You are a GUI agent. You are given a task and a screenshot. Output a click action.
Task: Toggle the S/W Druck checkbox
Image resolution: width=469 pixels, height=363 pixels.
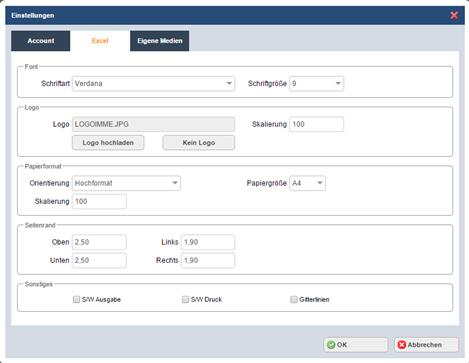click(185, 299)
